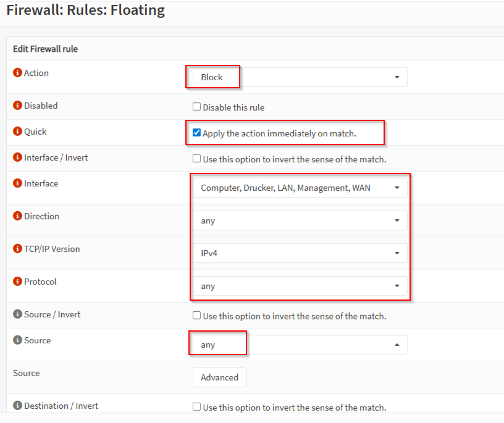
Task: Show help for the Quick option
Action: pos(17,132)
